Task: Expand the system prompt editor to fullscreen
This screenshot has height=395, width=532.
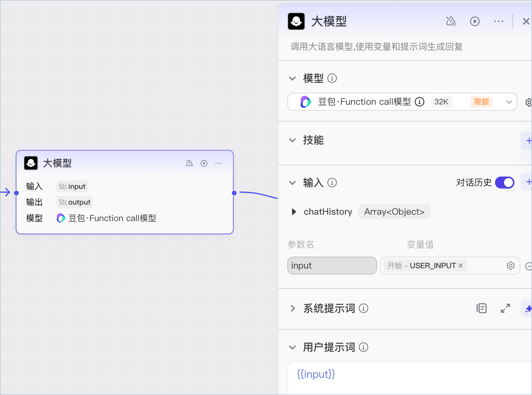Action: (505, 308)
